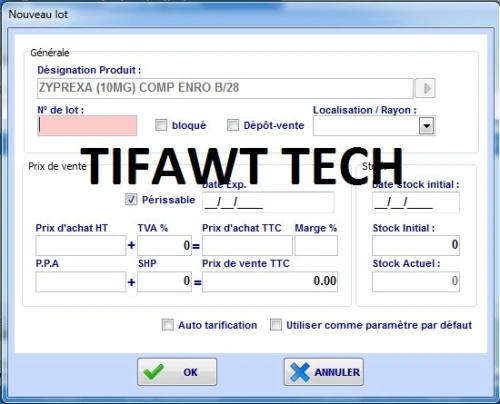The image size is (500, 404).
Task: Click the Stock Initial field
Action: coord(416,245)
